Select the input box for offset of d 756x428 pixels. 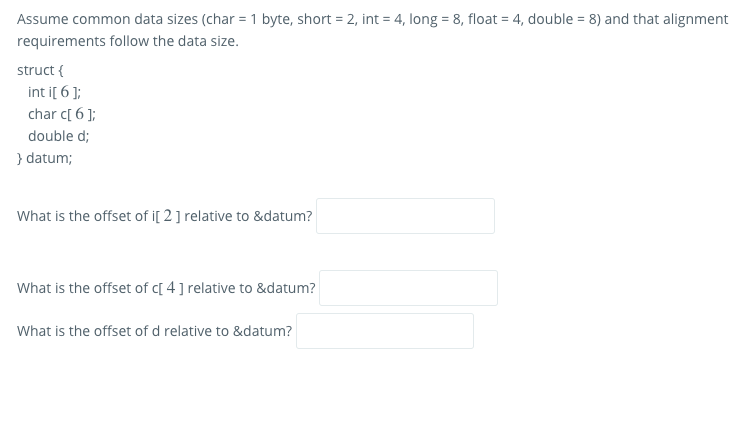click(385, 331)
